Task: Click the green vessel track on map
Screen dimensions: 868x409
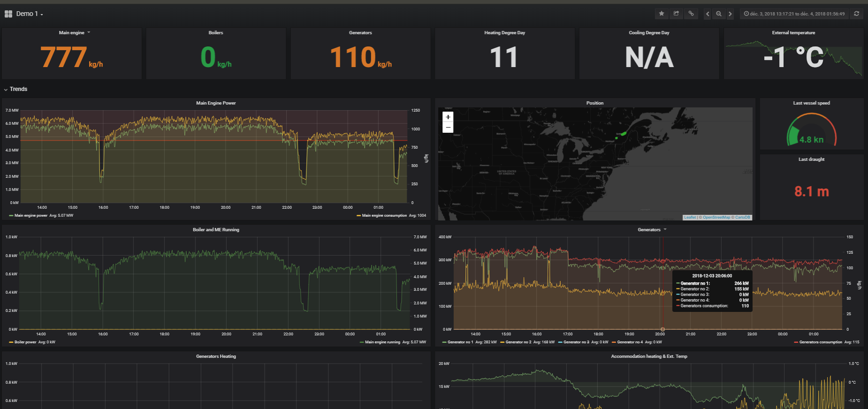Action: (622, 136)
